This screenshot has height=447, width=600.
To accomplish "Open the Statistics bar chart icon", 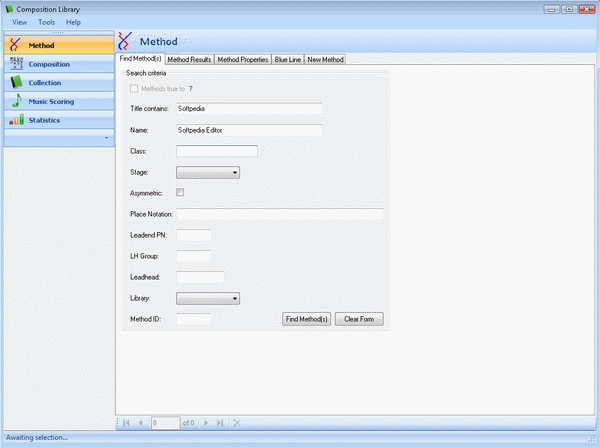I will 16,120.
